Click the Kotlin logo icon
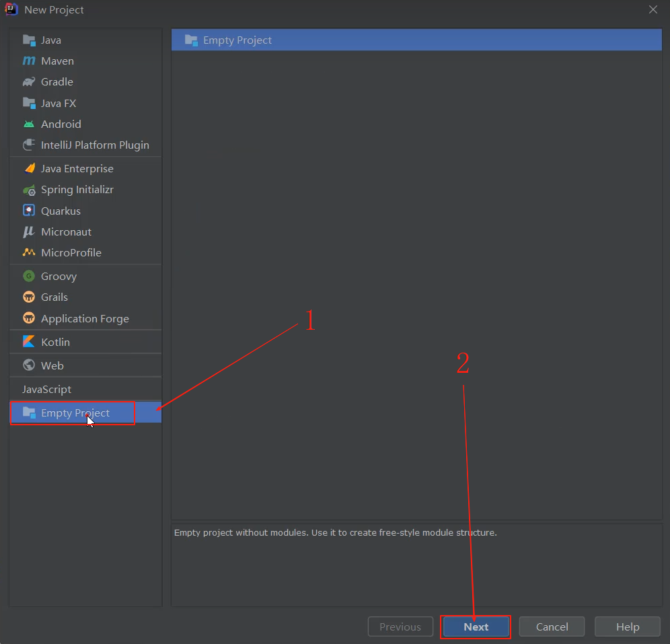 (x=29, y=341)
